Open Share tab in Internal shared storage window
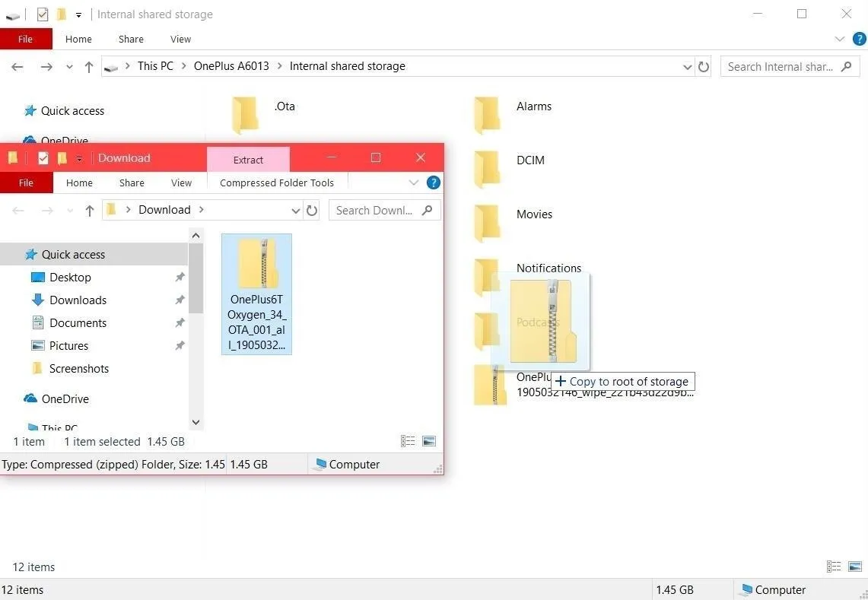 pos(131,40)
